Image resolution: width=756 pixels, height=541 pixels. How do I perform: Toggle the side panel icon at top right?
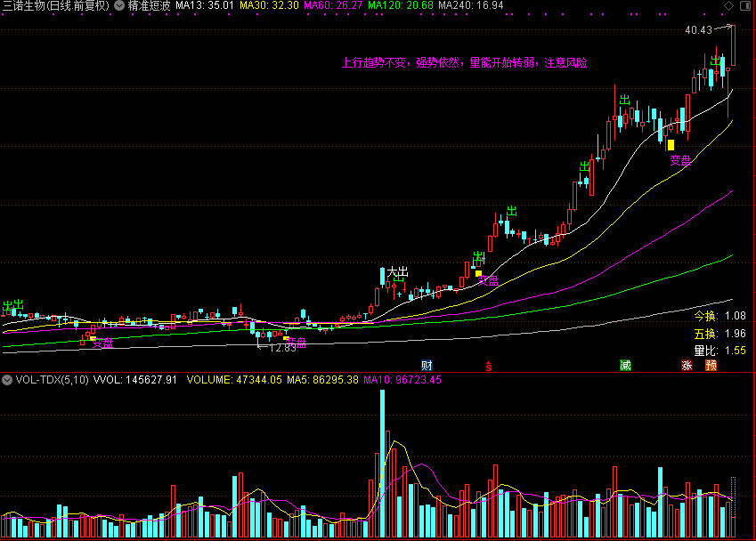coord(745,5)
